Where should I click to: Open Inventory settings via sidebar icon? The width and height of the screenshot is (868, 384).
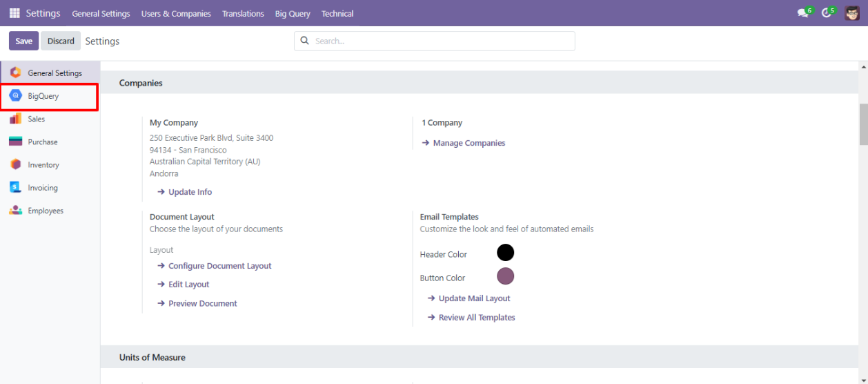[x=15, y=164]
